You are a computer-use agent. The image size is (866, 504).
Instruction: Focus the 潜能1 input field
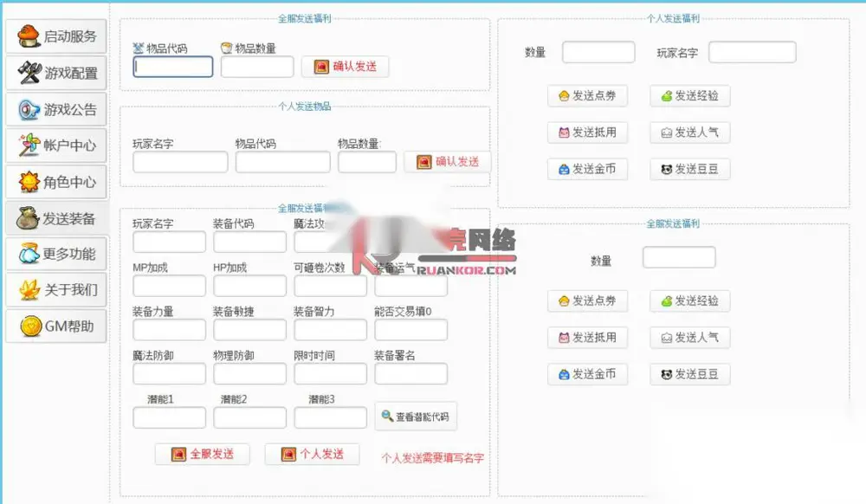(x=169, y=418)
